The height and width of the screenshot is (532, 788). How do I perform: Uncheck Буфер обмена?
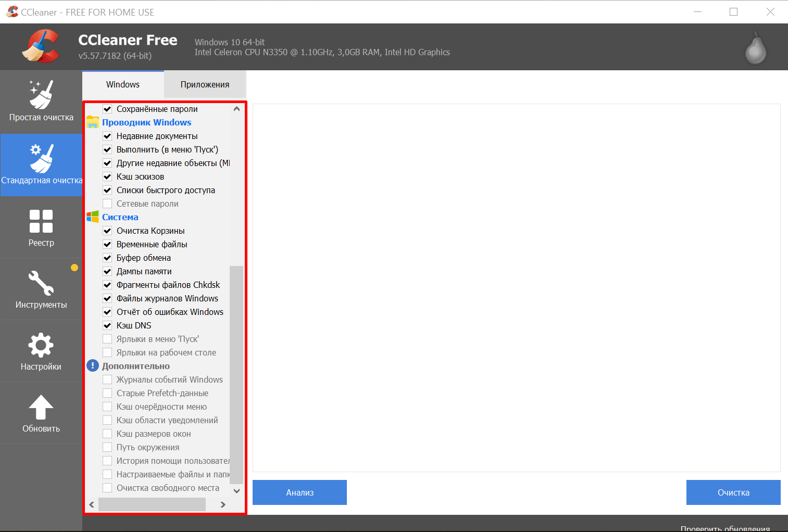107,258
